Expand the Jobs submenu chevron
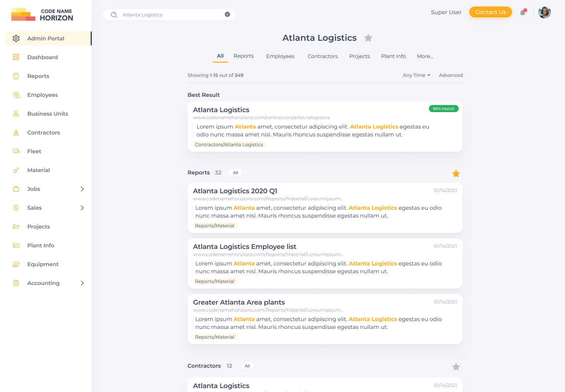565x392 pixels. click(x=82, y=189)
